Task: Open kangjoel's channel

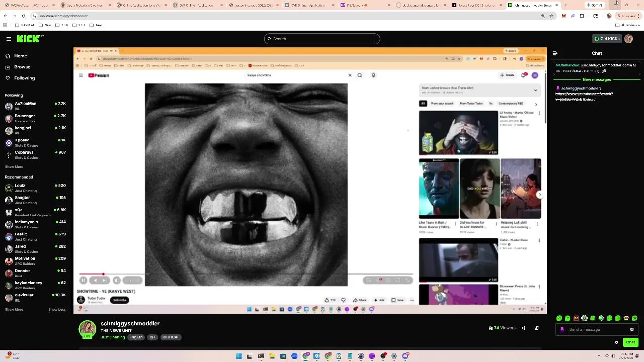Action: (x=35, y=130)
